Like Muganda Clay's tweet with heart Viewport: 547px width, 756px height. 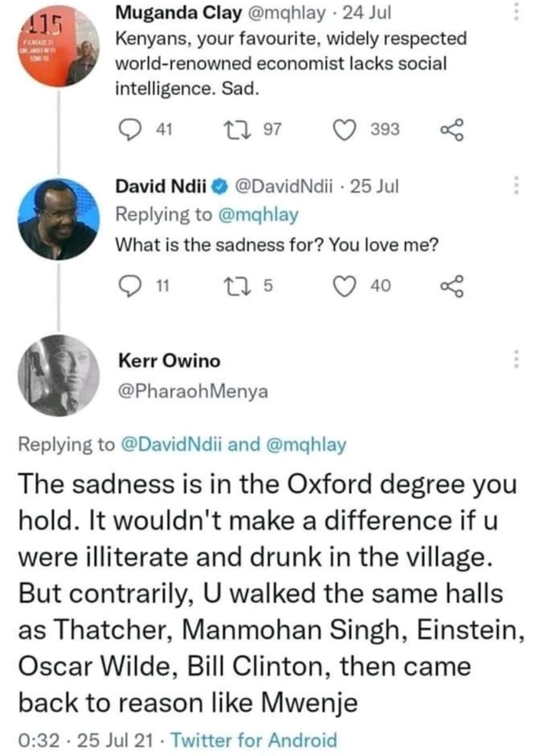click(x=344, y=130)
